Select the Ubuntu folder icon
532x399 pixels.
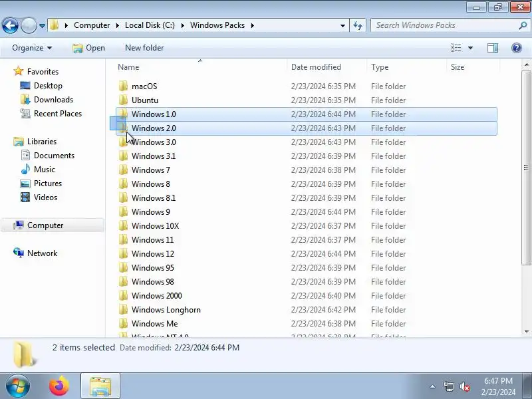point(123,100)
